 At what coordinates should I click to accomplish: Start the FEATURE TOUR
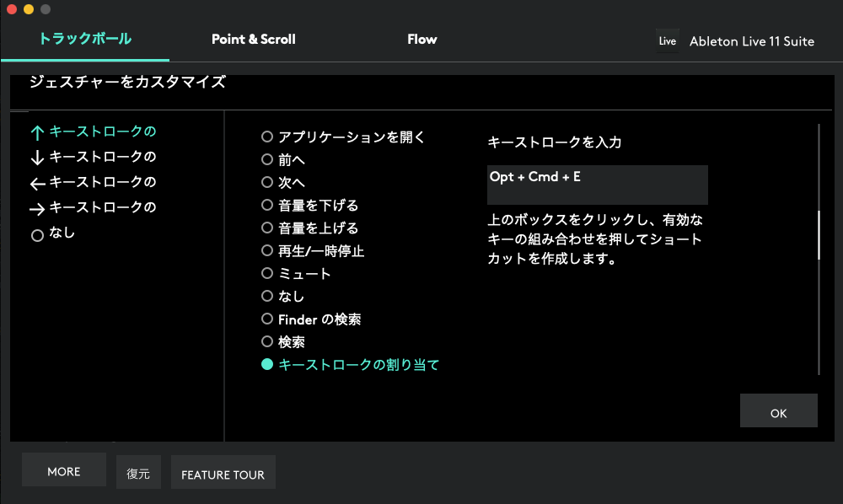tap(223, 475)
